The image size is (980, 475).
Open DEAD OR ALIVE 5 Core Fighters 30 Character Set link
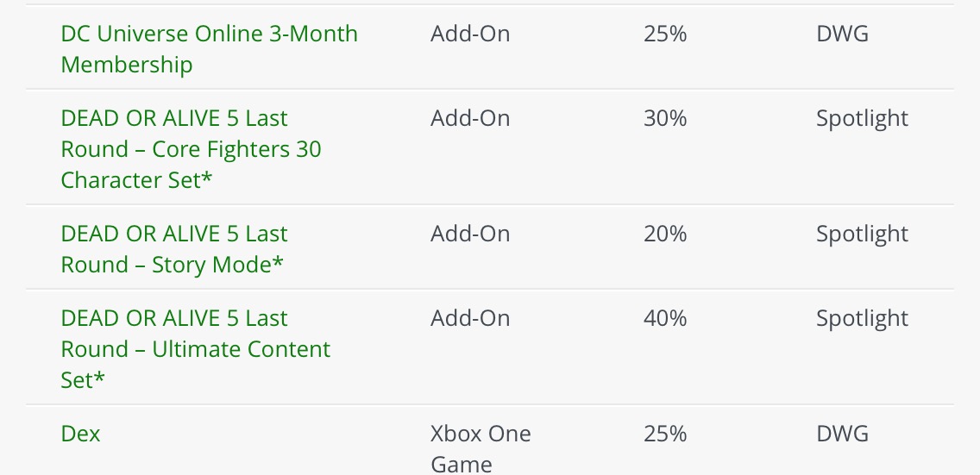point(191,149)
